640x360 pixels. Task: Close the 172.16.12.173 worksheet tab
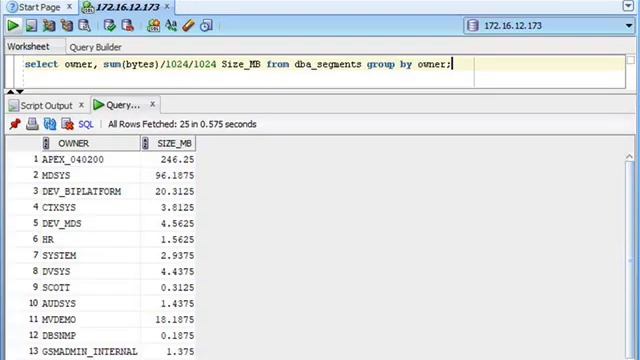click(x=167, y=7)
